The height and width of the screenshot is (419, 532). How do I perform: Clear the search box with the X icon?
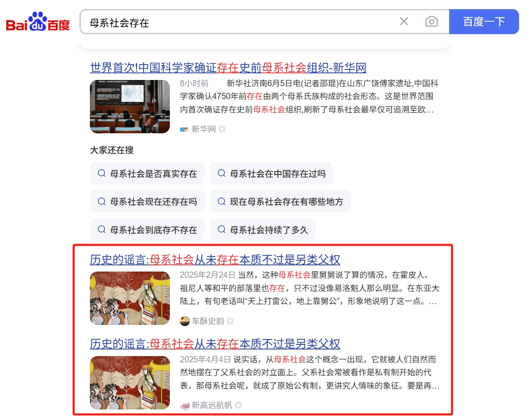404,21
